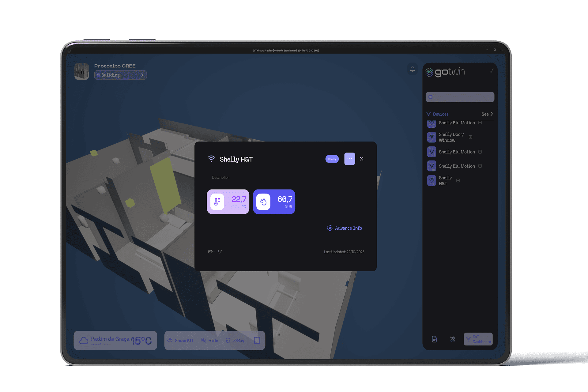Toggle Show All visibility
This screenshot has height=392, width=588.
(180, 341)
